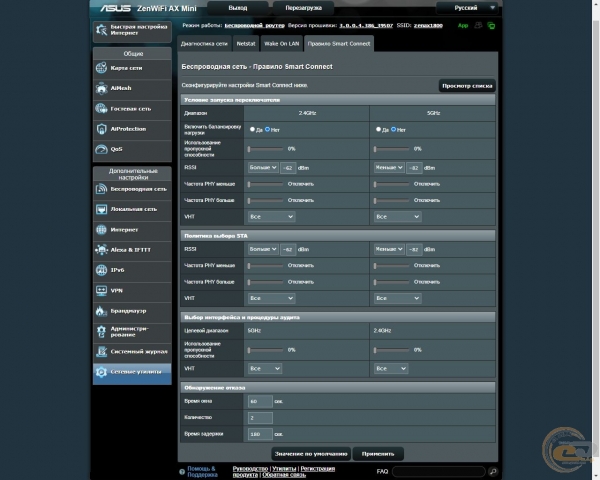Viewport: 600px width, 480px height.
Task: Click the Network Map (Карта сети) icon
Action: click(x=101, y=68)
